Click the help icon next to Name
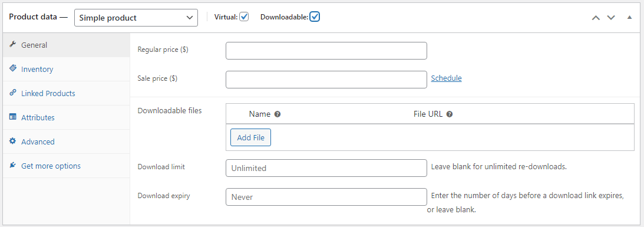This screenshot has width=644, height=227. (278, 114)
